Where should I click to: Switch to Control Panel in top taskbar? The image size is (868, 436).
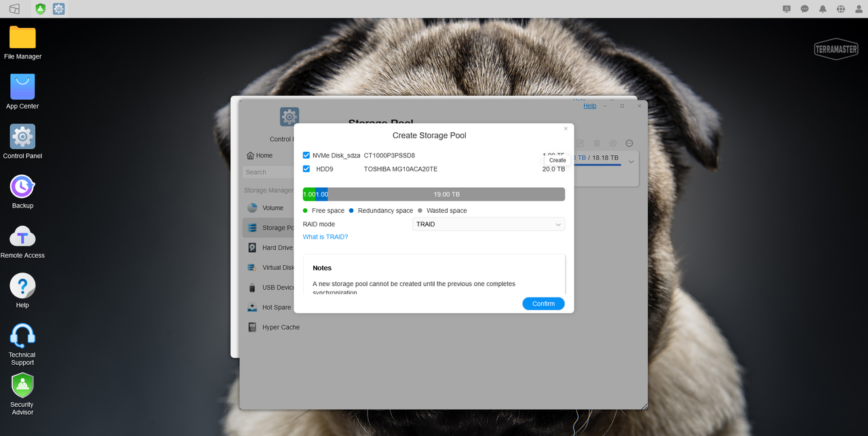[59, 9]
